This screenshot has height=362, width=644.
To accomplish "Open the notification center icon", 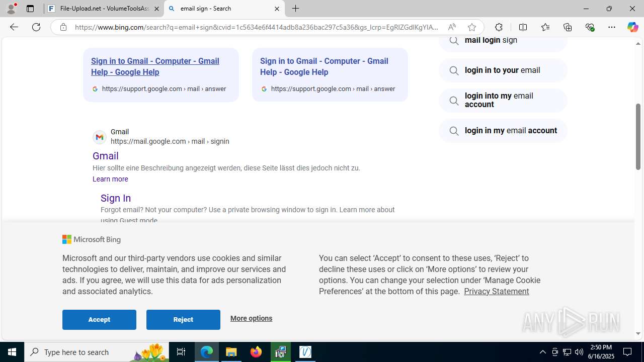I will [x=628, y=352].
